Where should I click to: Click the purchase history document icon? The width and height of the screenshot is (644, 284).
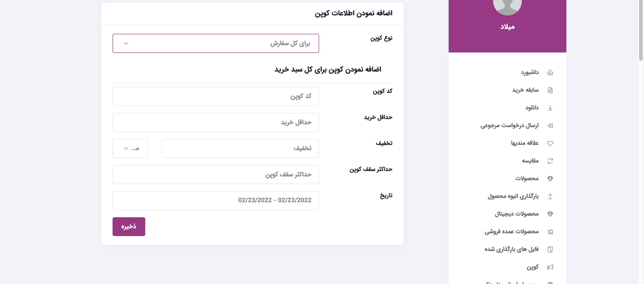(x=550, y=90)
